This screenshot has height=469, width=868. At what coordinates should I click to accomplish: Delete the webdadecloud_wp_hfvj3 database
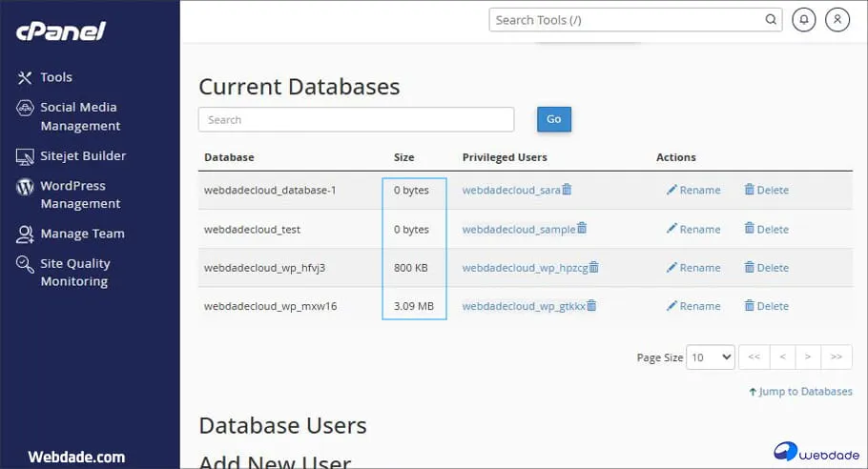pos(767,268)
